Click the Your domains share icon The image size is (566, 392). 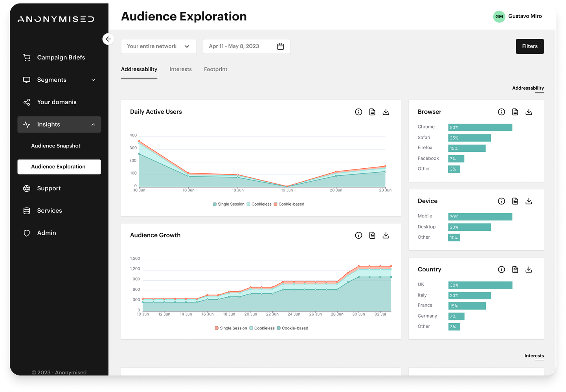pyautogui.click(x=27, y=102)
